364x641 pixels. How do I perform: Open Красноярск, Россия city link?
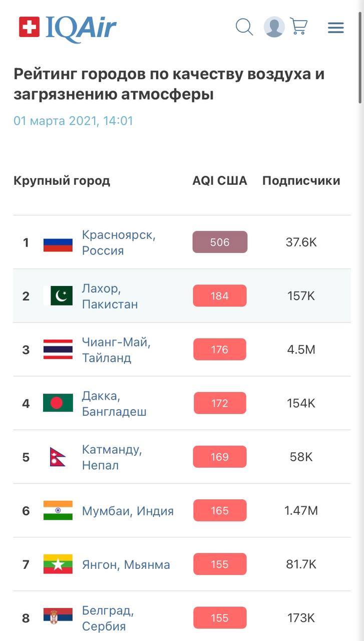(x=119, y=242)
